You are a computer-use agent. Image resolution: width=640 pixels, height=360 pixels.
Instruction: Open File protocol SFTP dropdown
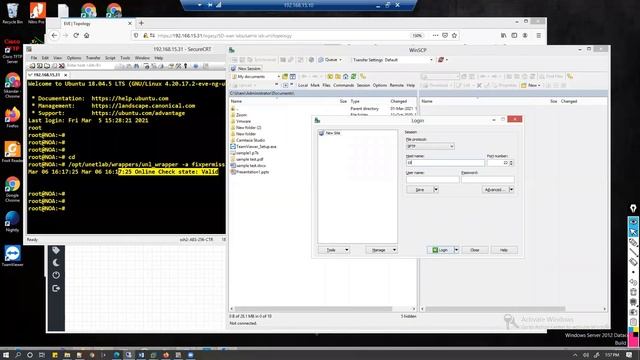pyautogui.click(x=430, y=146)
